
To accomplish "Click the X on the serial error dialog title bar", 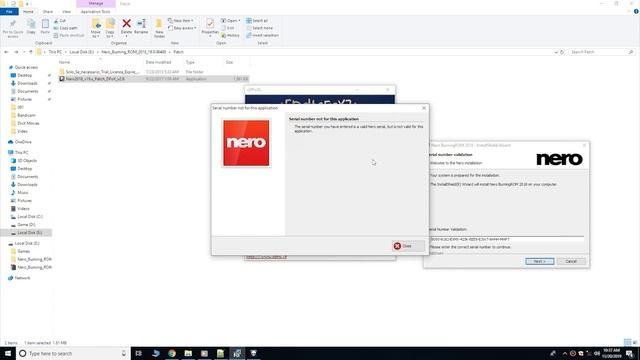I will point(424,108).
